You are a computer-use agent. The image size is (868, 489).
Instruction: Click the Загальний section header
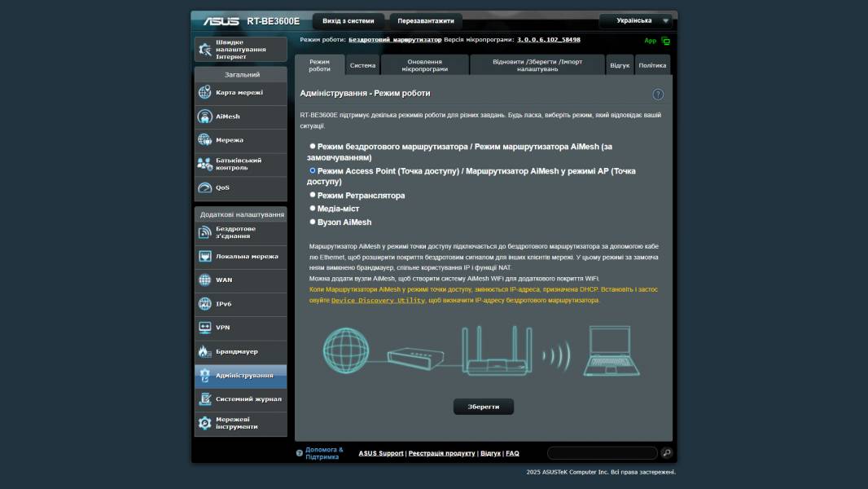point(242,74)
